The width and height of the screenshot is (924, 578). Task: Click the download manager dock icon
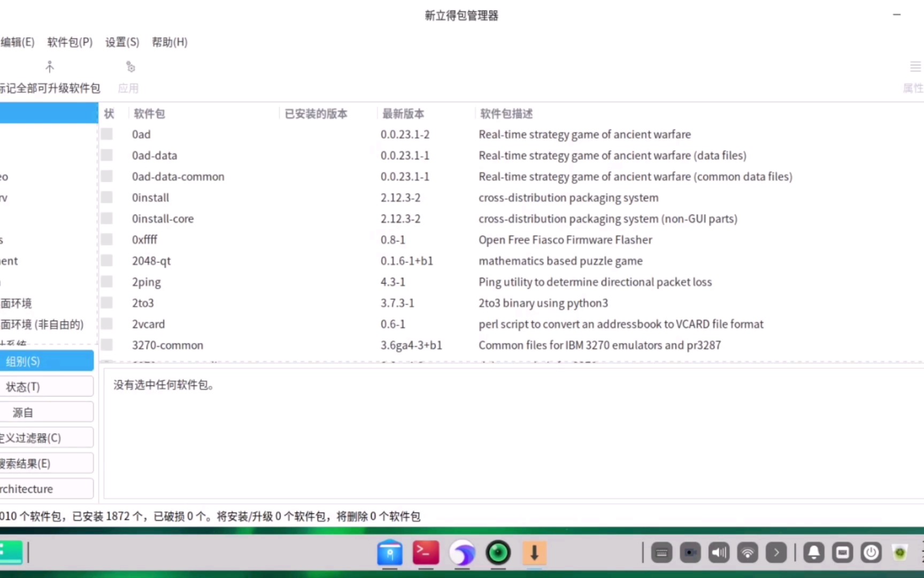[535, 553]
